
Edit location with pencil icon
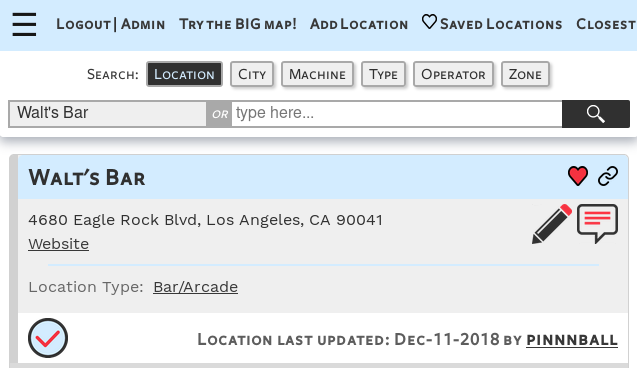(552, 224)
